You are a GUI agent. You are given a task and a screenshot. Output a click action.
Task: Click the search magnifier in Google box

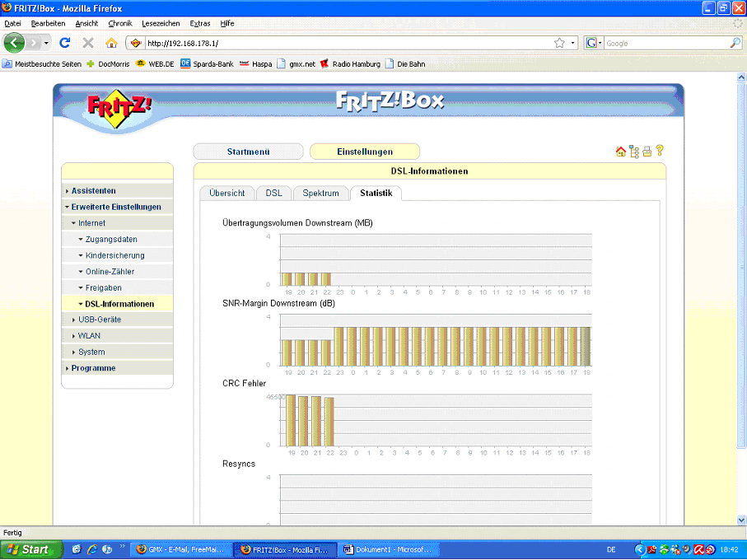click(735, 43)
